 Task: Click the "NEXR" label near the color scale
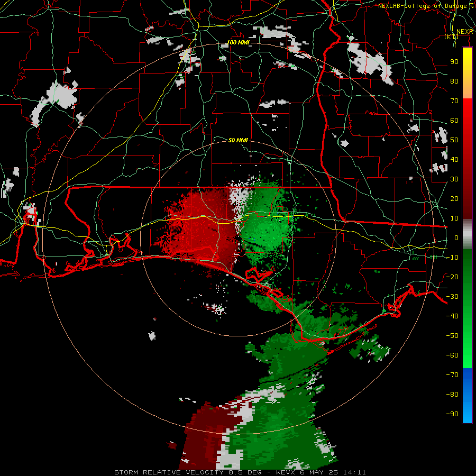tap(465, 32)
